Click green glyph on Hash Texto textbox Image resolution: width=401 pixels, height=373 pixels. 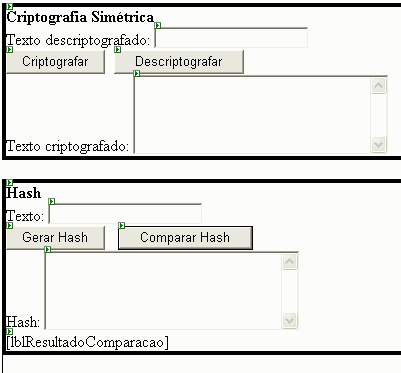click(52, 201)
